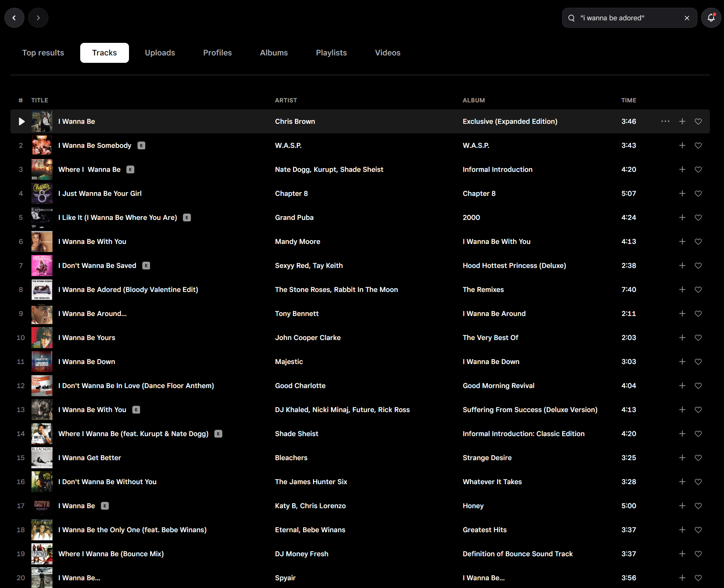Clear the search field with X icon
This screenshot has width=724, height=588.
pos(687,18)
